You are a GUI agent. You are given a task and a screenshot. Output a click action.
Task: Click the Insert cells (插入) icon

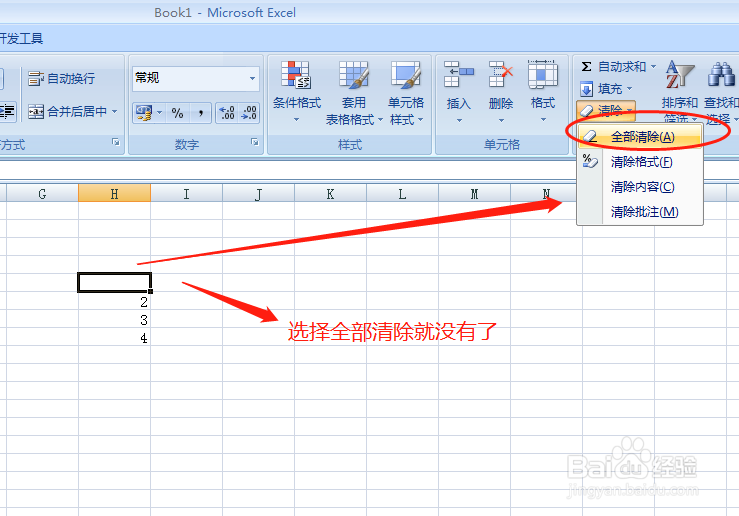459,74
